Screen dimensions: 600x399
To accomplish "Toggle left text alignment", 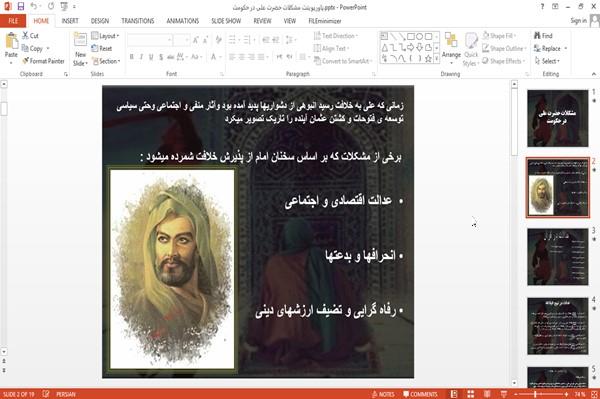I will [x=232, y=57].
